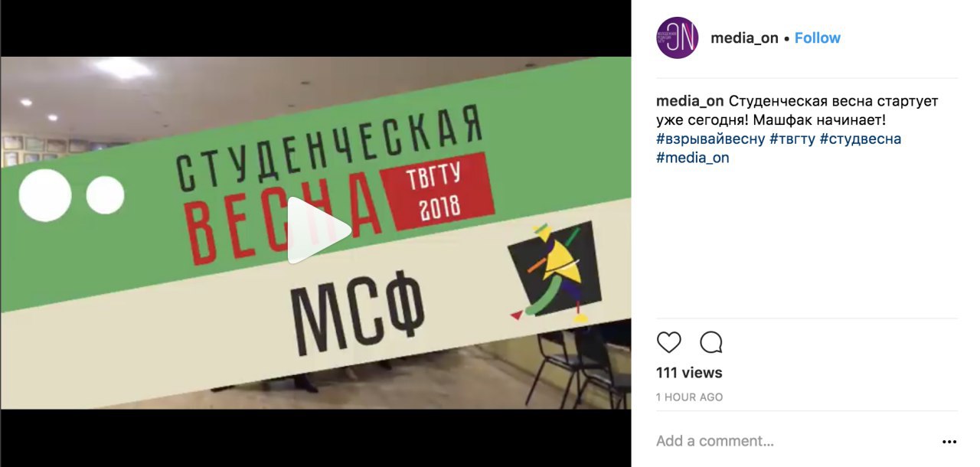The height and width of the screenshot is (467, 980).
Task: Open the three-dot more options menu
Action: coord(949,442)
